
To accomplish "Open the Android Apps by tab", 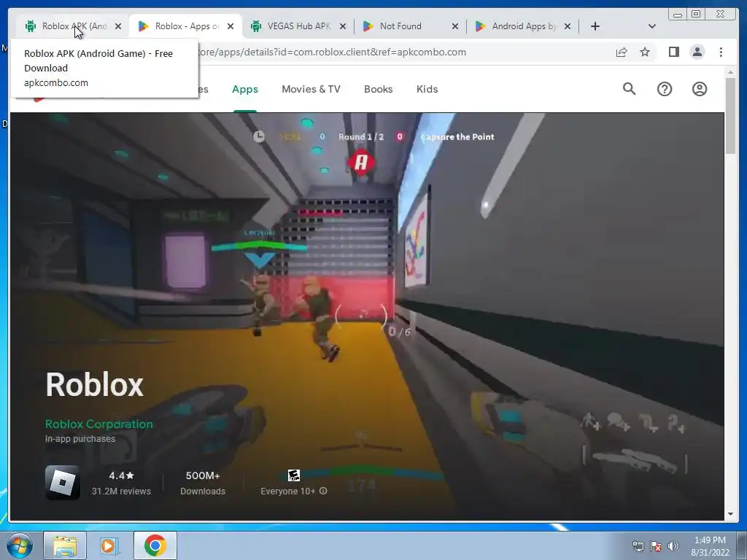I will (x=524, y=26).
